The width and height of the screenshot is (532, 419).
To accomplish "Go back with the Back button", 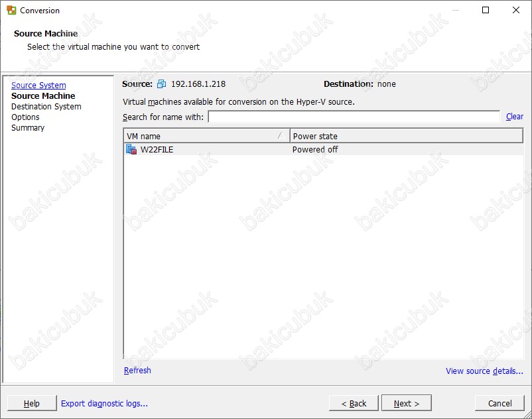I will pyautogui.click(x=354, y=403).
